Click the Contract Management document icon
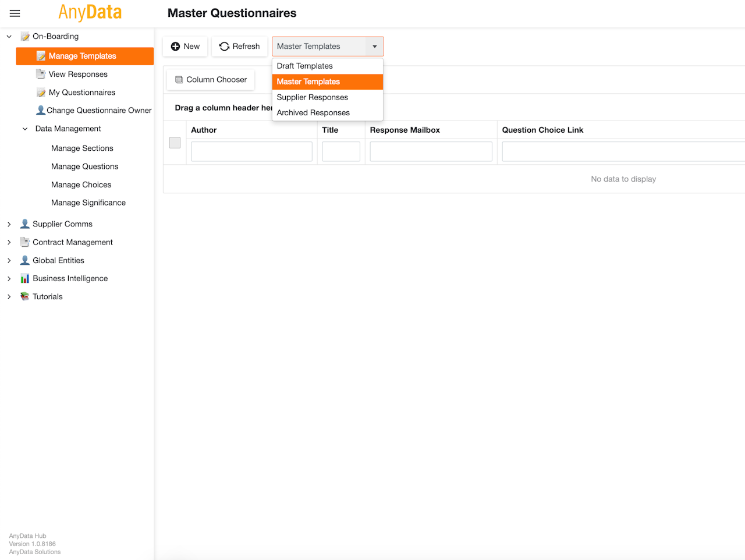This screenshot has height=560, width=745. coord(25,242)
